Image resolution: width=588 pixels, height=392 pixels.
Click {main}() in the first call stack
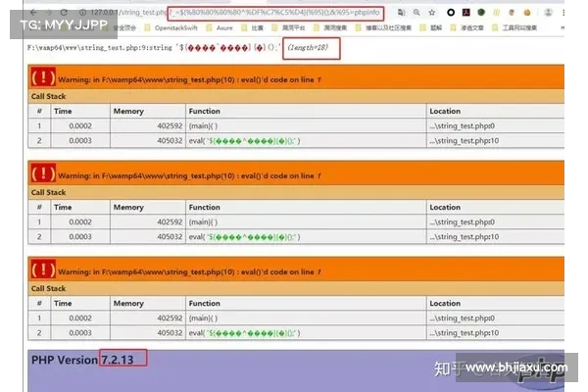(x=203, y=125)
